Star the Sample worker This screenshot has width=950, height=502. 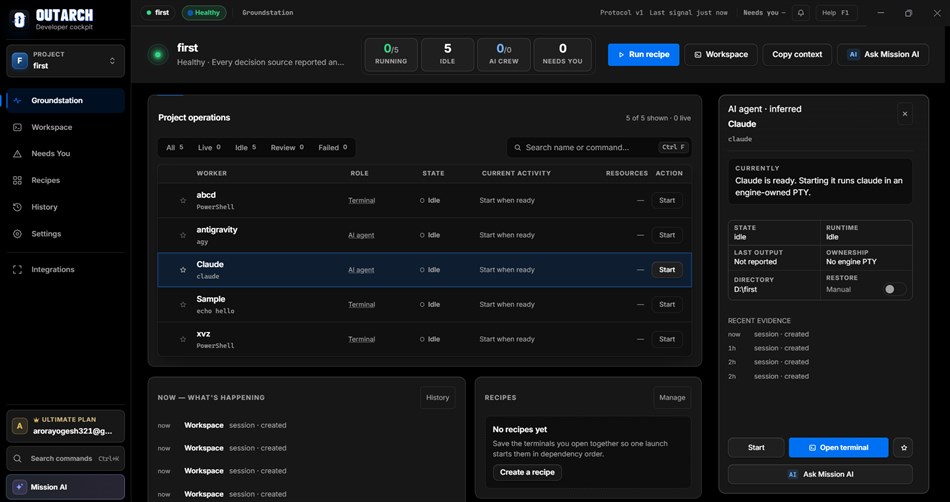[x=183, y=305]
